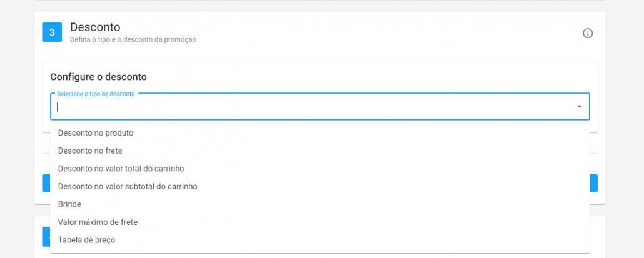
Task: Click the card edge above Desconto section
Action: tap(320, 2)
